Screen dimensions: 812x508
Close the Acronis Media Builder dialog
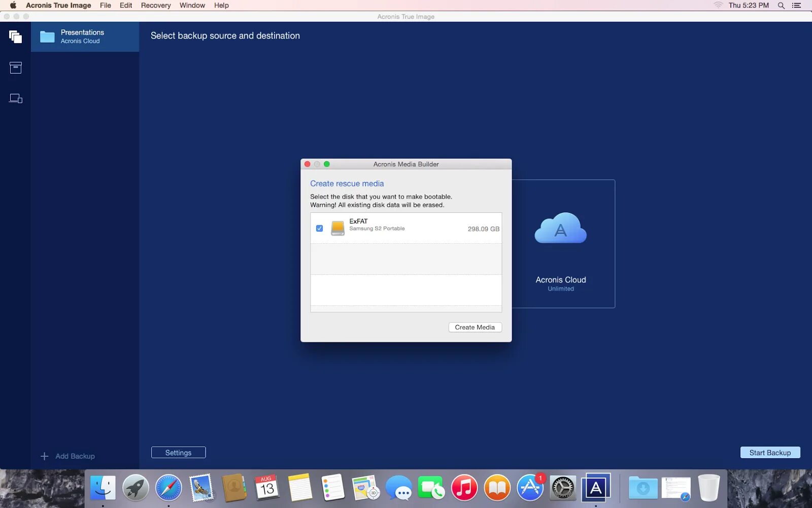[308, 164]
